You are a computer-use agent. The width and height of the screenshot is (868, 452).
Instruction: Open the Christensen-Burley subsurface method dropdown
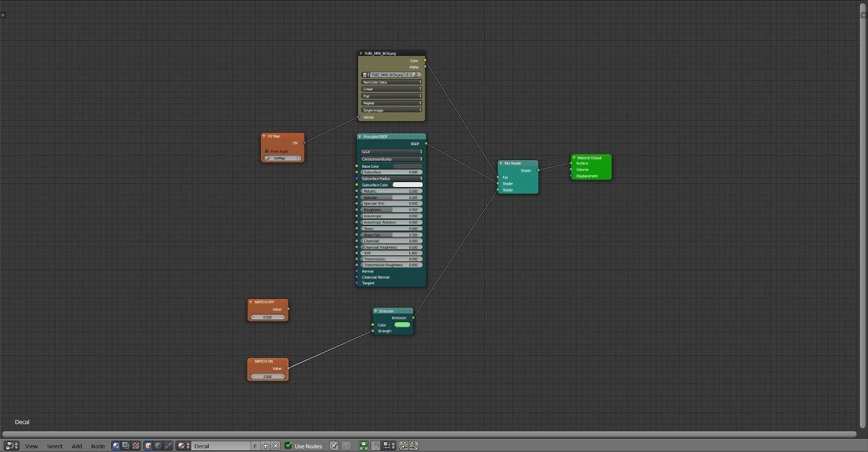(x=391, y=159)
